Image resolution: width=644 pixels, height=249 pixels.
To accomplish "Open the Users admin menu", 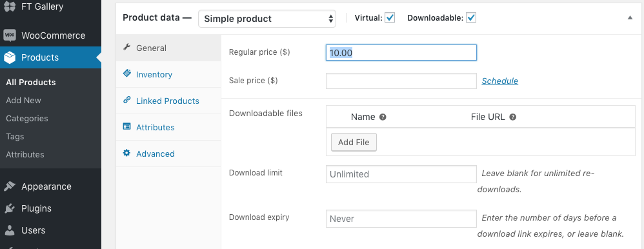I will point(50,230).
